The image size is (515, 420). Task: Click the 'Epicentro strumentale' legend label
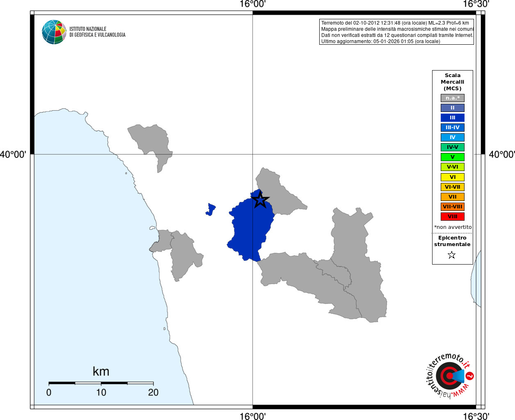[x=452, y=241]
